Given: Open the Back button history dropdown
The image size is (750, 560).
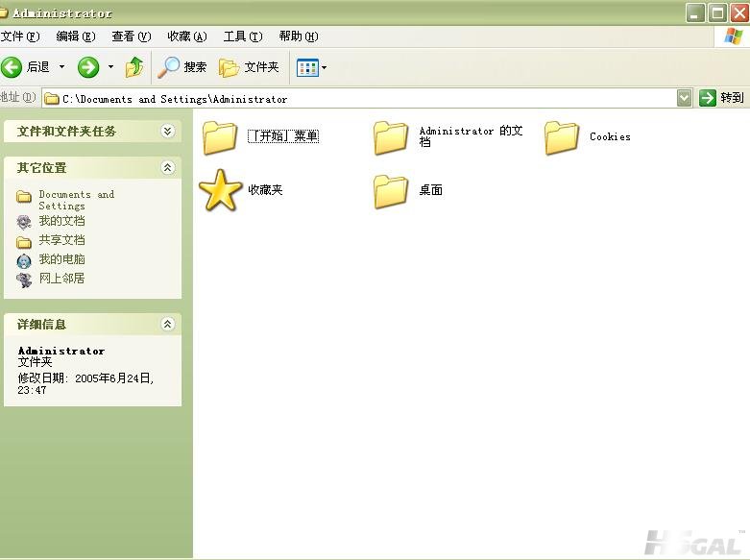Looking at the screenshot, I should pos(62,66).
